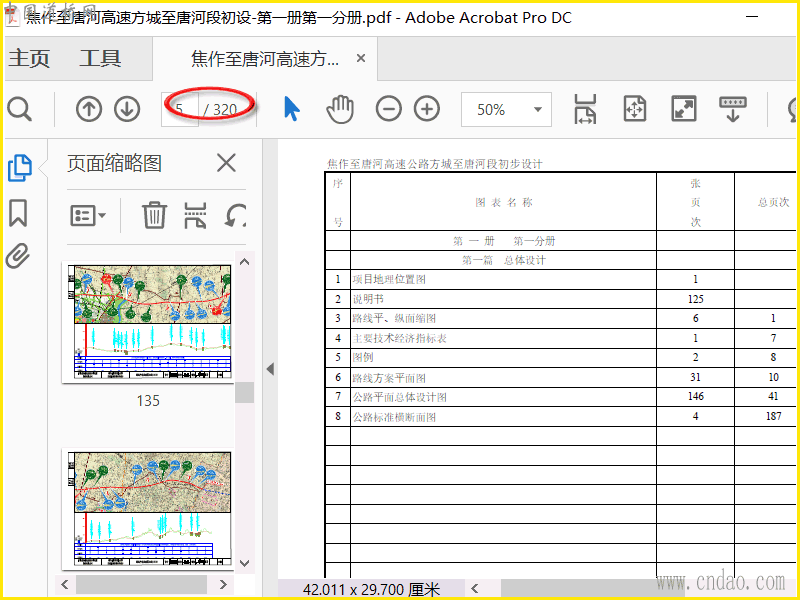Zoom in with the plus button
Viewport: 800px width, 600px height.
tap(427, 109)
